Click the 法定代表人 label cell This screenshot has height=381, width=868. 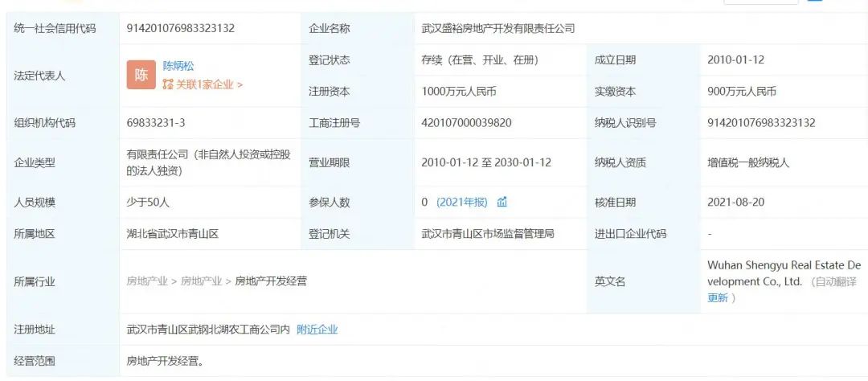coord(63,76)
